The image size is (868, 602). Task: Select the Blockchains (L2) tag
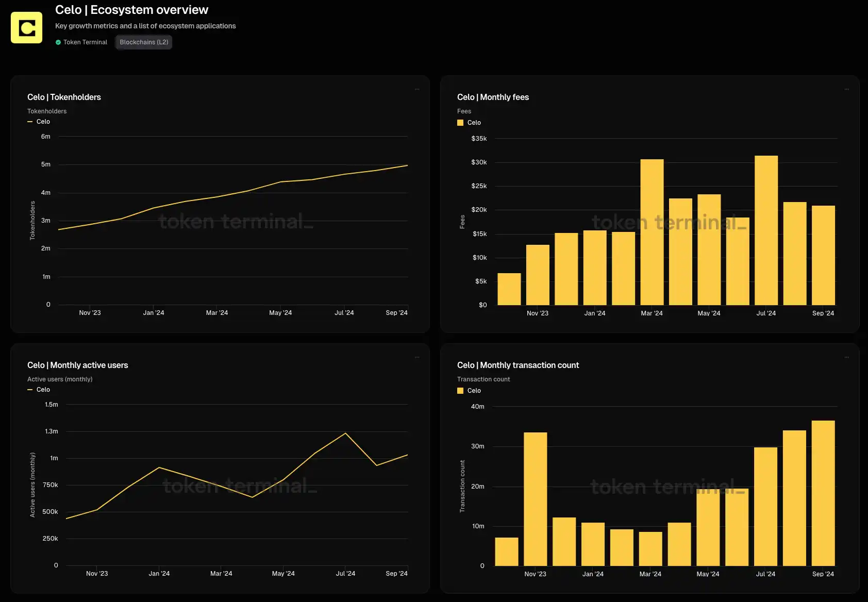tap(144, 42)
